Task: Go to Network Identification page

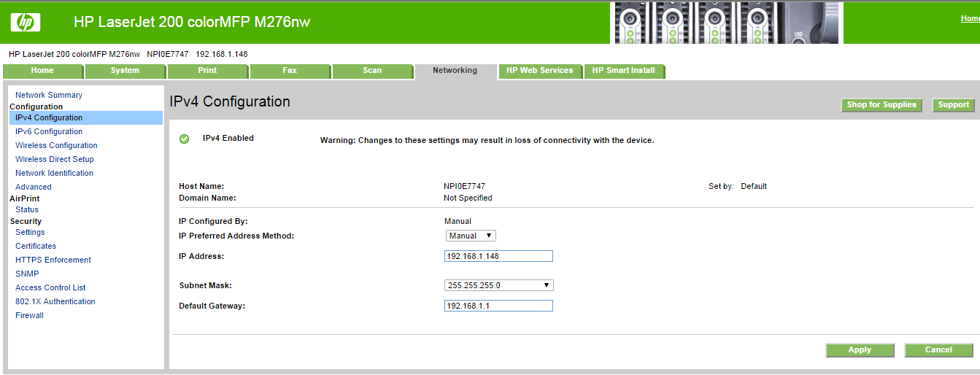Action: tap(54, 173)
